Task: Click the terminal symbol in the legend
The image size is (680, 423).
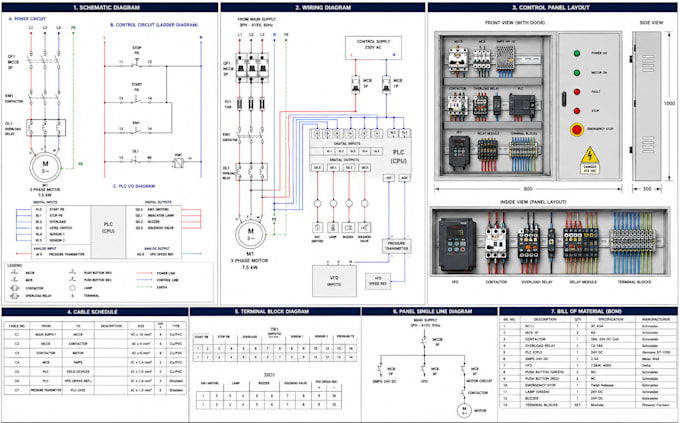Action: click(x=72, y=296)
